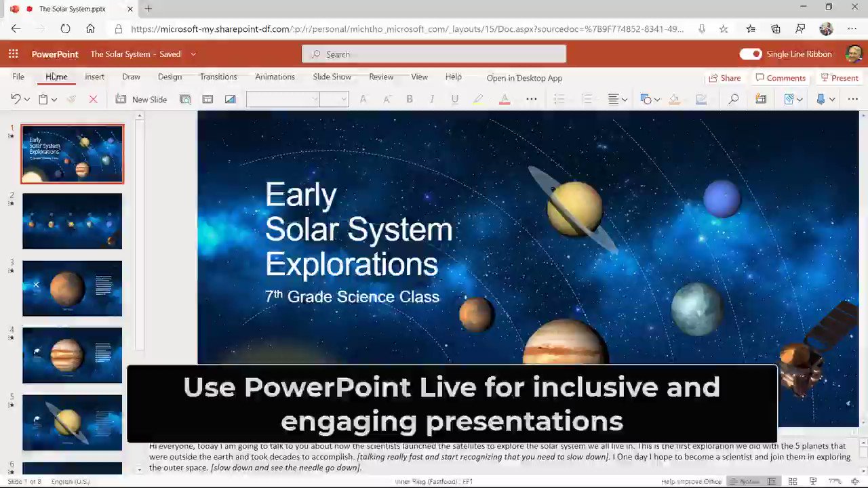Image resolution: width=868 pixels, height=488 pixels.
Task: Click the slide Layout icon
Action: [208, 99]
